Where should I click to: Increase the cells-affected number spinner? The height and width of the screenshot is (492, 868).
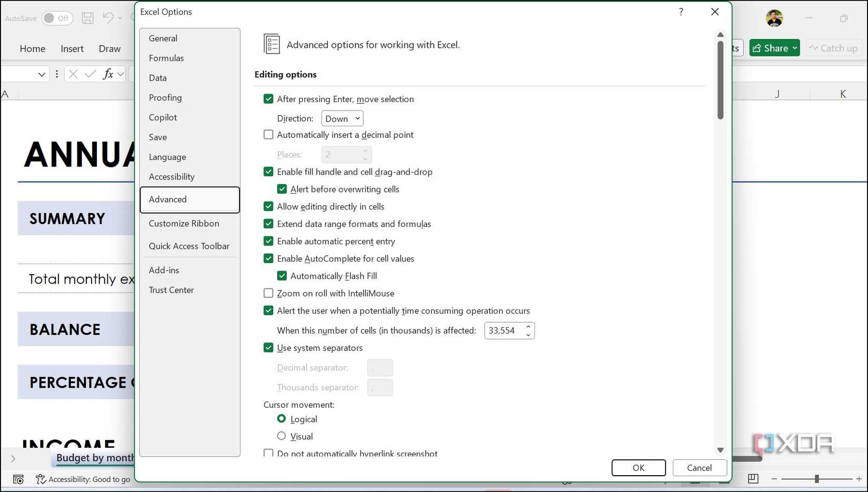click(528, 327)
